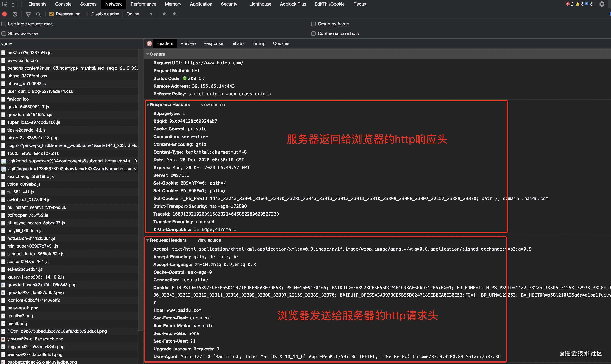Open the Application panel
Image resolution: width=611 pixels, height=364 pixels.
(x=201, y=4)
